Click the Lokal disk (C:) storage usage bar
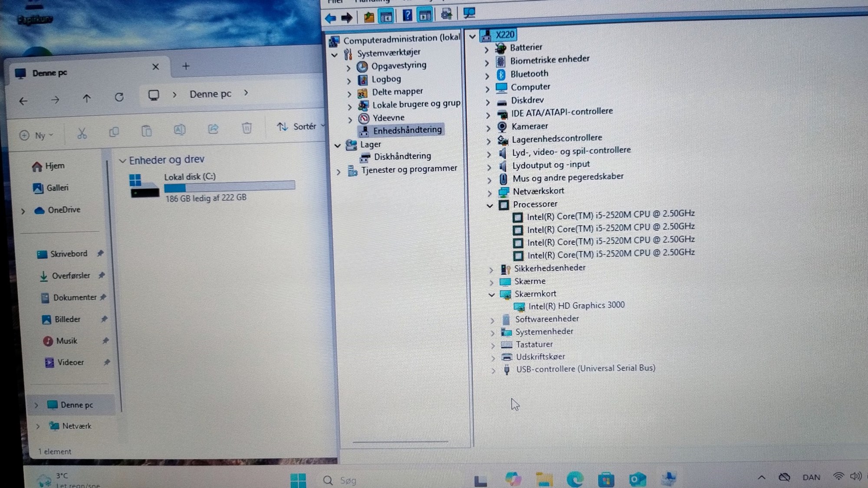The image size is (868, 488). pyautogui.click(x=230, y=187)
